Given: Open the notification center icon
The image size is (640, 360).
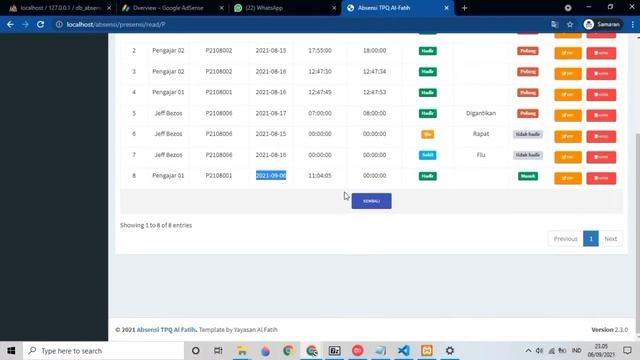Looking at the screenshot, I should point(627,351).
